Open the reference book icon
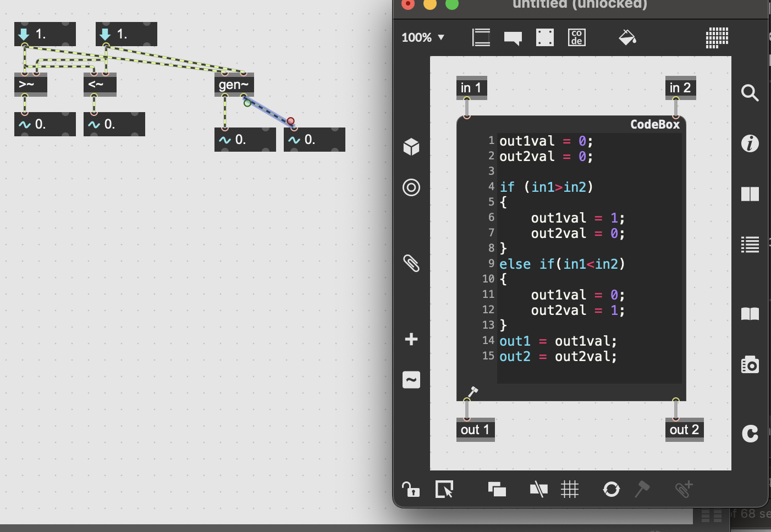Screen dimensions: 771x532 pos(750,314)
